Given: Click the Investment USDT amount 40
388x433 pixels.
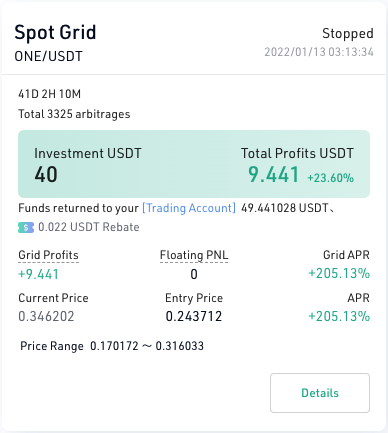Looking at the screenshot, I should pyautogui.click(x=46, y=174).
